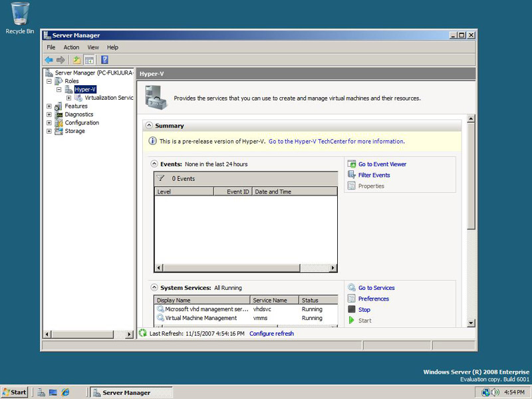Expand the Configuration tree node
Screen dimensions: 532x399
click(x=49, y=123)
